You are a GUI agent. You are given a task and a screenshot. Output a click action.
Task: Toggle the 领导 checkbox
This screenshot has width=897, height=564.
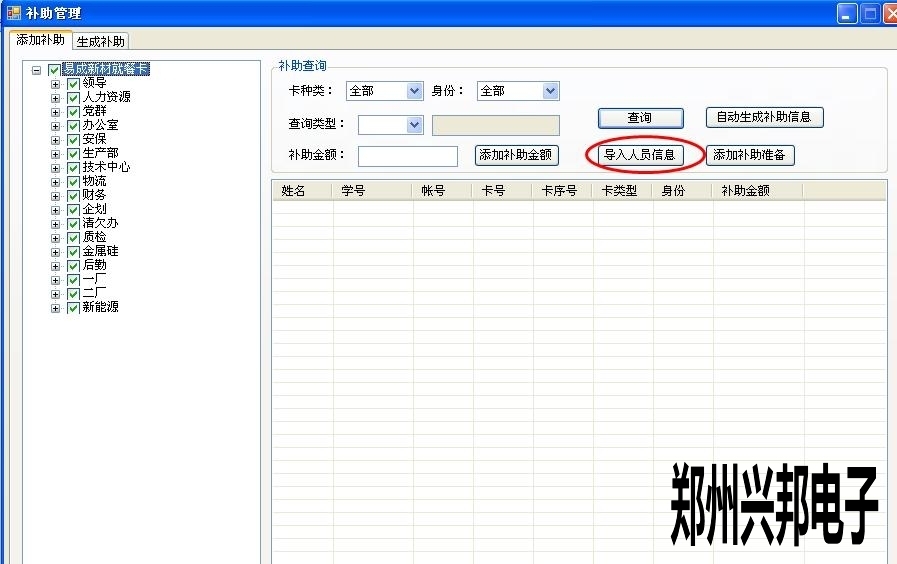[x=73, y=84]
